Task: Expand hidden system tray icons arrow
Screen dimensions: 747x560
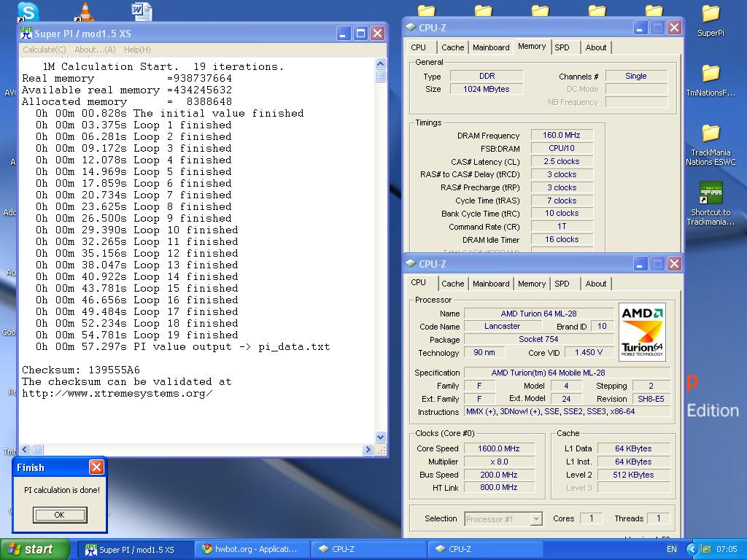Action: coord(692,549)
